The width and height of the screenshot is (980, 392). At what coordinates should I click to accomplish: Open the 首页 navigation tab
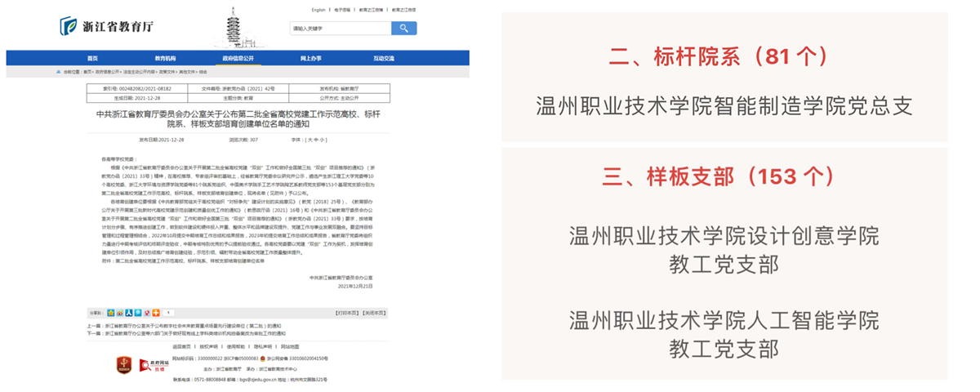pyautogui.click(x=92, y=59)
